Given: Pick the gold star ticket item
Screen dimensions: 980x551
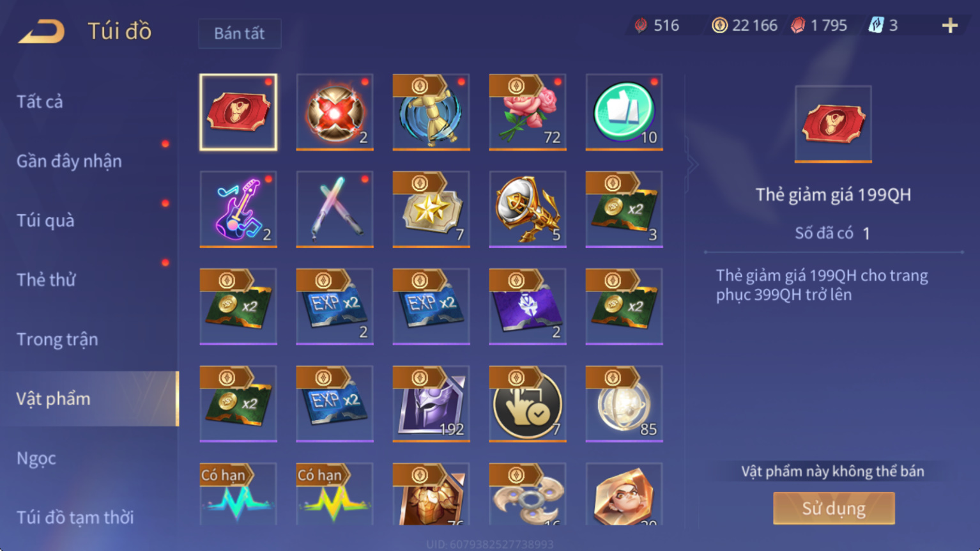Looking at the screenshot, I should point(431,210).
